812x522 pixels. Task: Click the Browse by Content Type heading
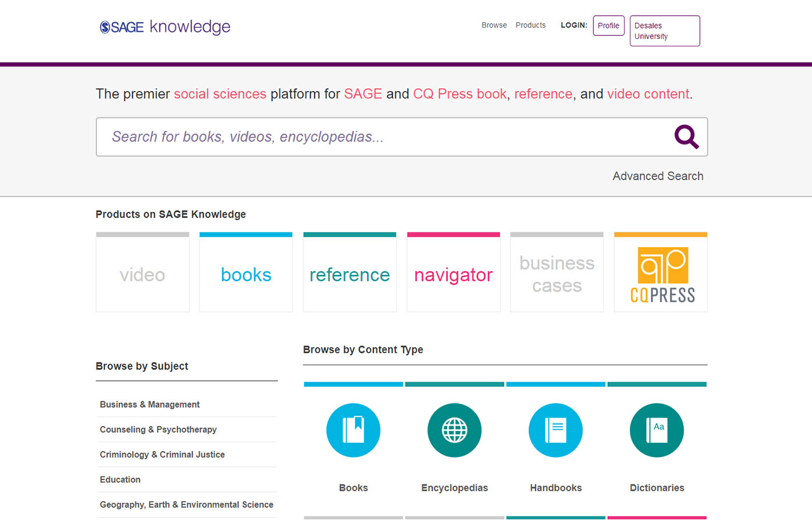tap(363, 350)
